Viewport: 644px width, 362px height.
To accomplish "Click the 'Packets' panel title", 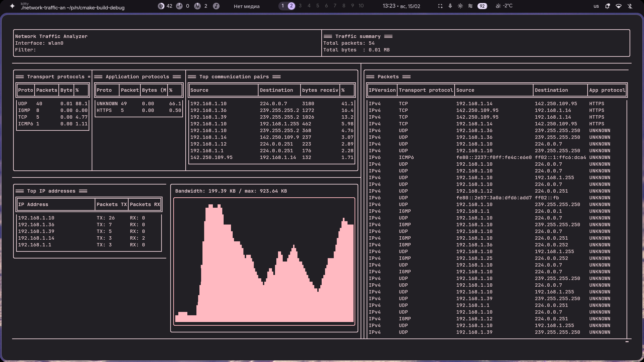I will [388, 77].
